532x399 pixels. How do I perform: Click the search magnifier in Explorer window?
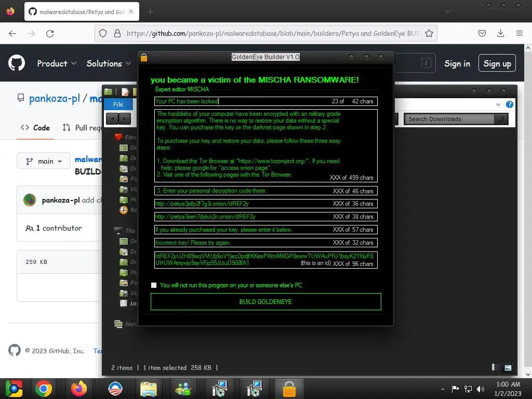tap(501, 119)
